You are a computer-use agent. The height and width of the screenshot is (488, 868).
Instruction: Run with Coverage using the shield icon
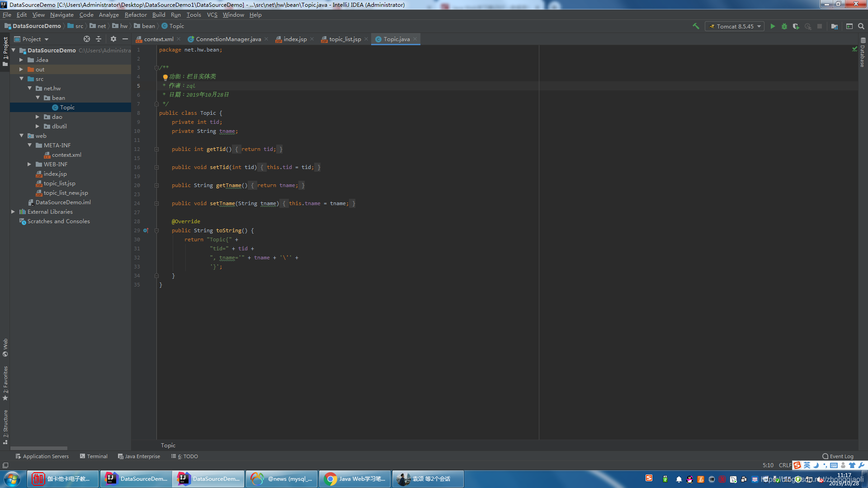(796, 26)
